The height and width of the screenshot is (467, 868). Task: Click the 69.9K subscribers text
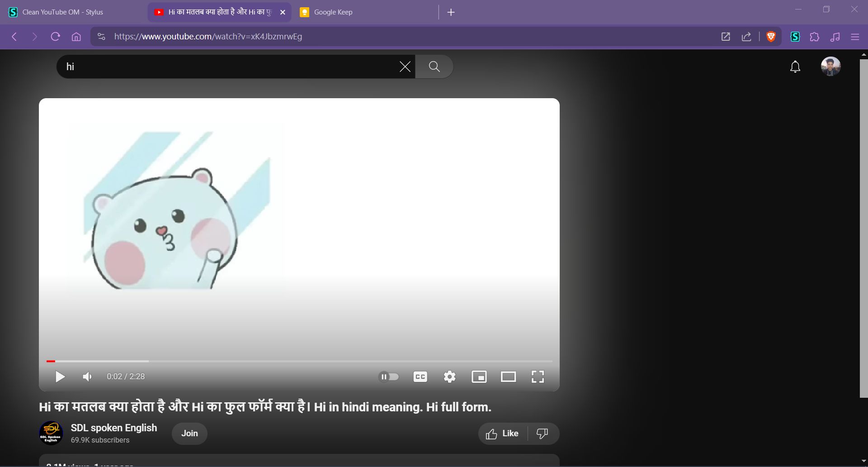pos(100,440)
